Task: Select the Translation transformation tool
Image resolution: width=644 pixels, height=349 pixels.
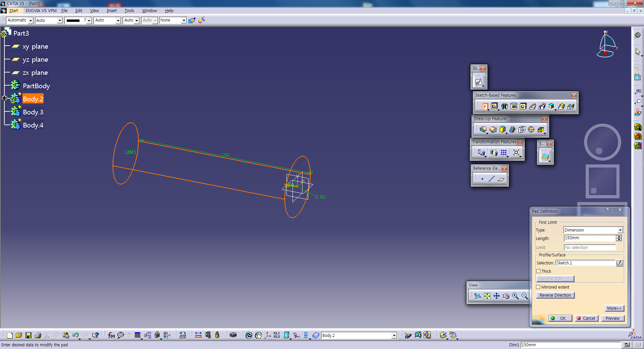Action: click(x=481, y=153)
